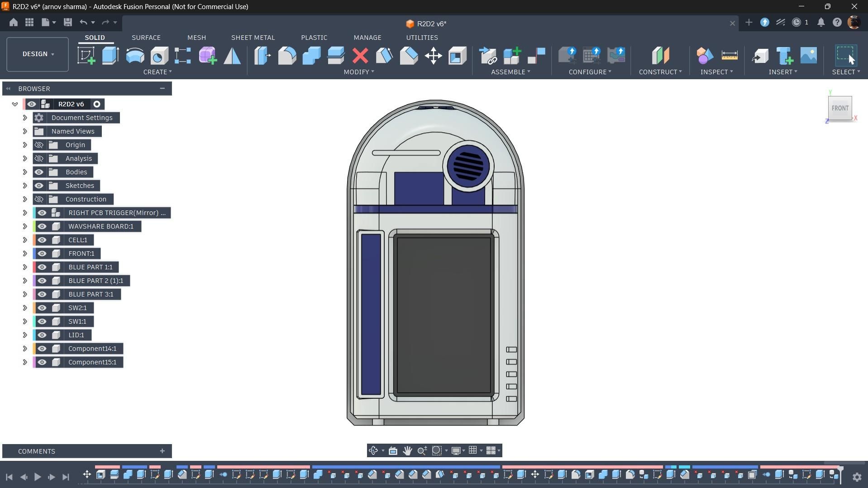The height and width of the screenshot is (488, 868).
Task: Click the Insert Canvas image icon
Action: click(809, 56)
